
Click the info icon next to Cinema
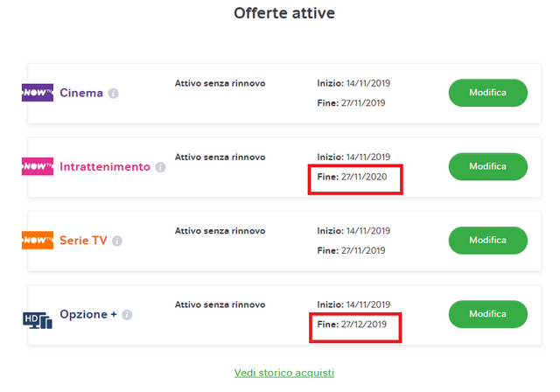click(x=113, y=94)
